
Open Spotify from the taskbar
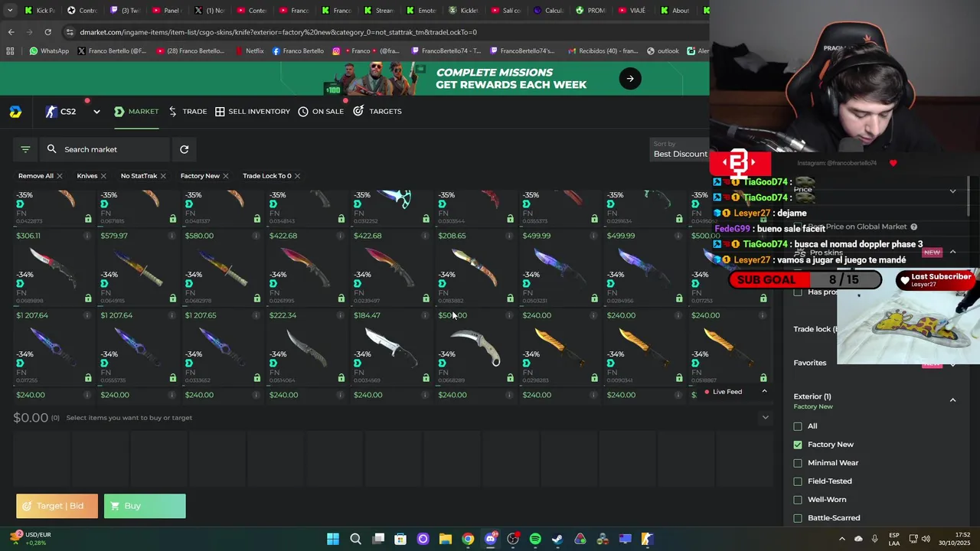[x=535, y=539]
